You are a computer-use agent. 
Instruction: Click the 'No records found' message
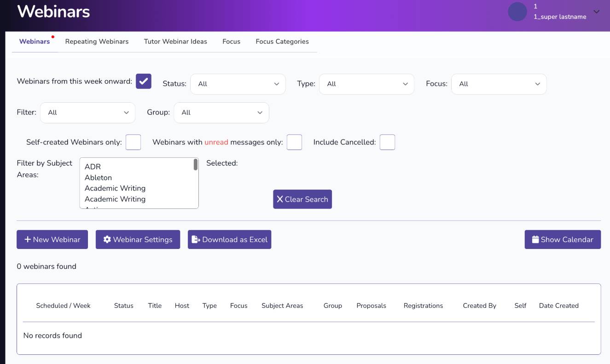click(x=52, y=335)
